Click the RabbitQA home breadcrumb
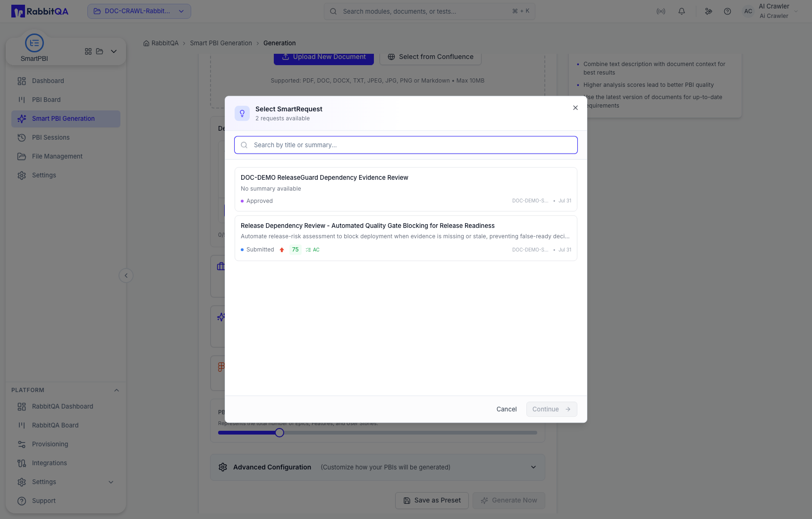 pyautogui.click(x=161, y=43)
